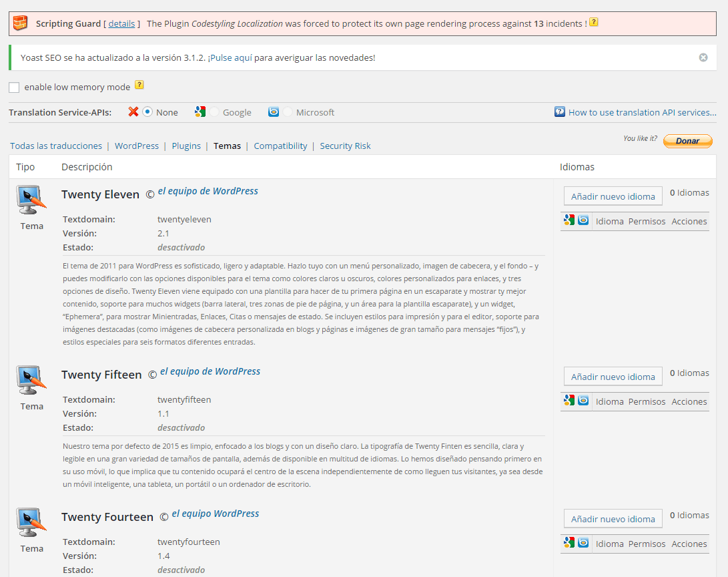Open Twenty Fourteen author el equipo WordPress
The width and height of the screenshot is (728, 577).
coord(216,514)
